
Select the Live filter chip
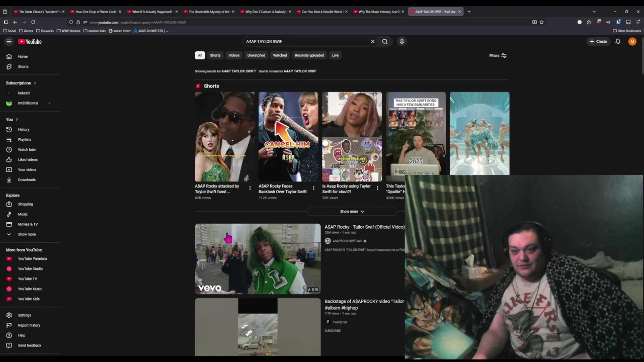point(335,55)
